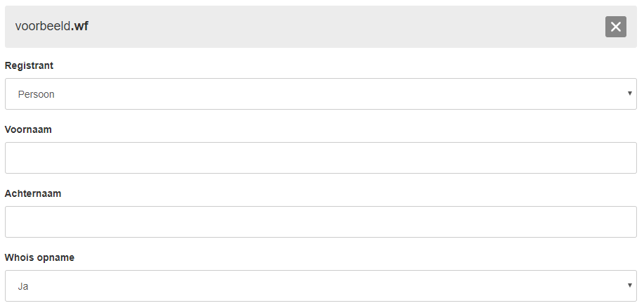Expand the list showing Persoon
The width and height of the screenshot is (644, 308).
tap(321, 94)
